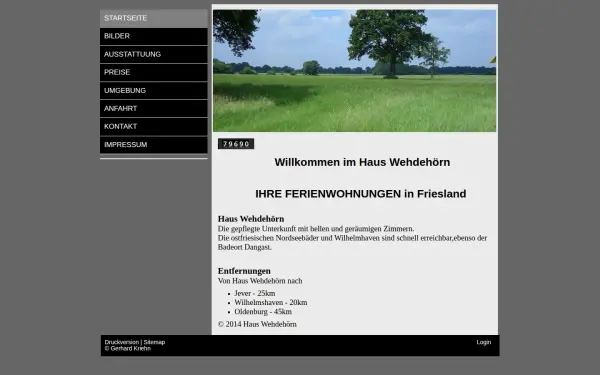Go to KONTAKT page
600x375 pixels.
(154, 127)
